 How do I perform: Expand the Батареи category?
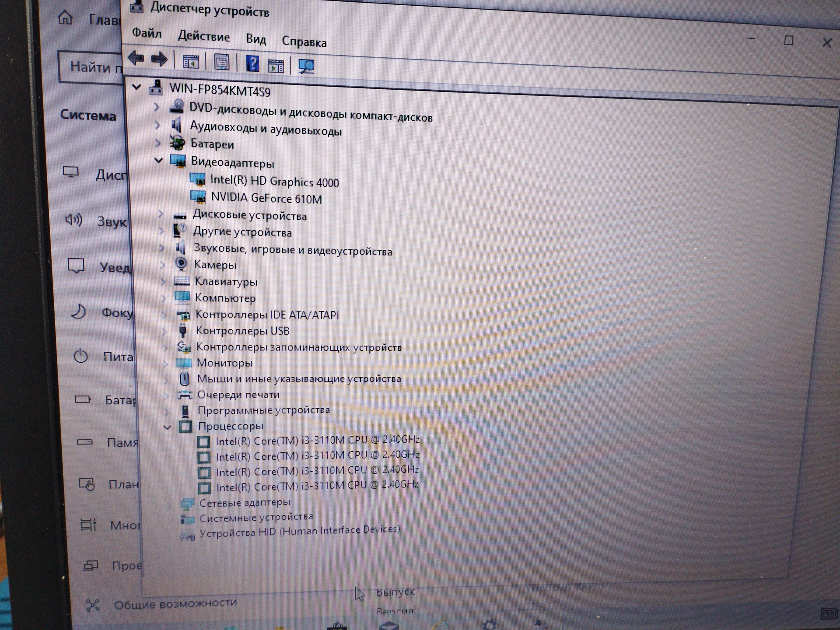[x=158, y=143]
